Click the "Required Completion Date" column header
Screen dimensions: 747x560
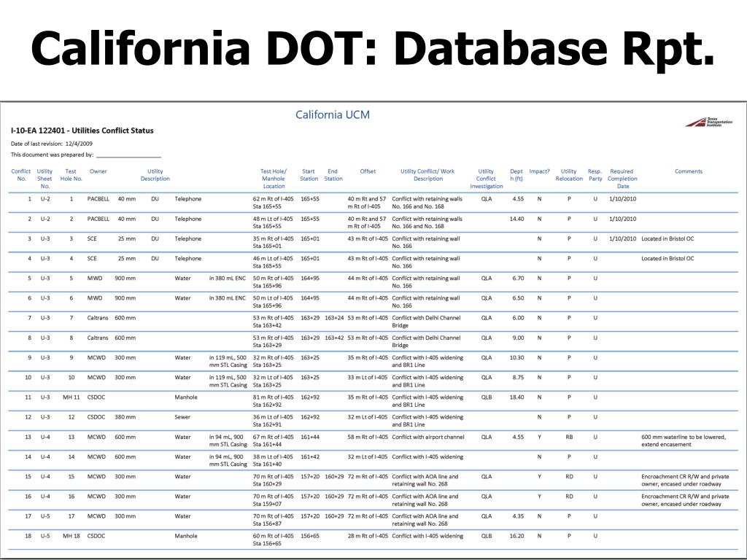[x=622, y=179]
